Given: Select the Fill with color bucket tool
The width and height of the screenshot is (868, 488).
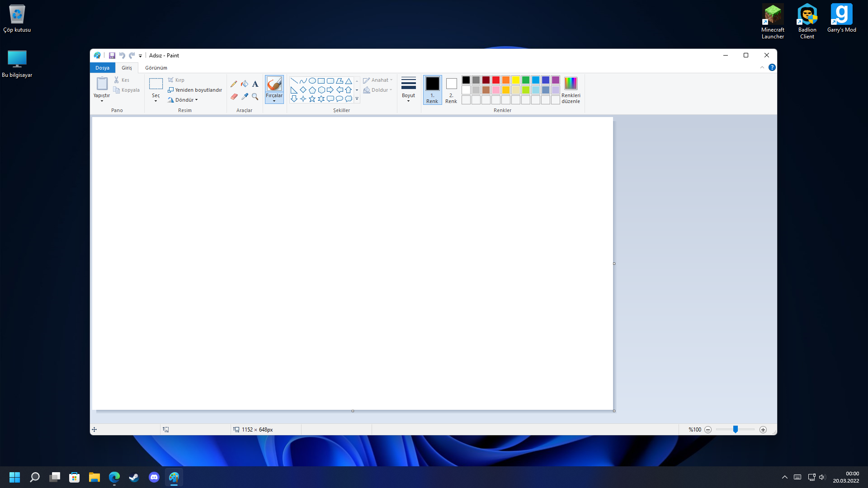Looking at the screenshot, I should pyautogui.click(x=245, y=84).
